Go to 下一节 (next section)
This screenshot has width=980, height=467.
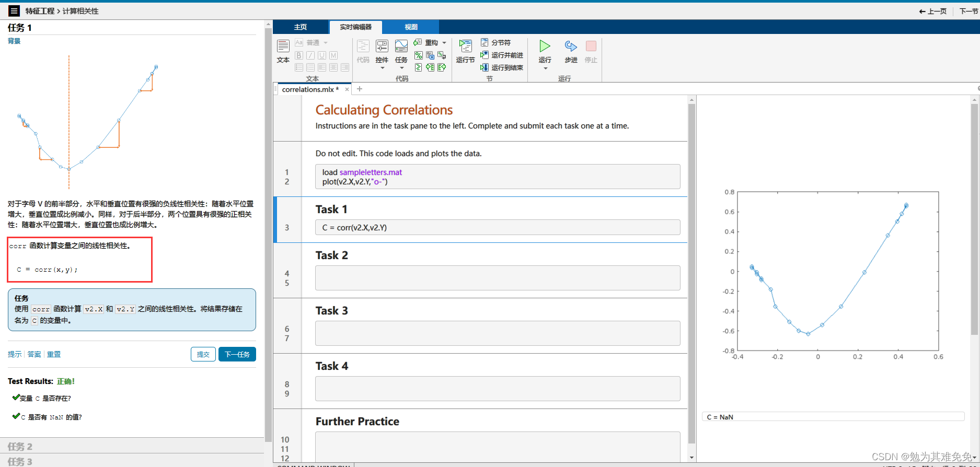[969, 11]
